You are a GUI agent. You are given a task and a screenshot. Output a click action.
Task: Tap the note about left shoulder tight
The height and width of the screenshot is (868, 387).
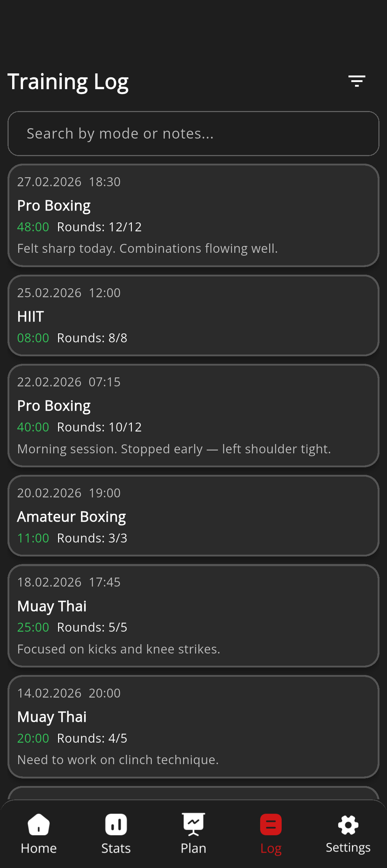pos(174,449)
